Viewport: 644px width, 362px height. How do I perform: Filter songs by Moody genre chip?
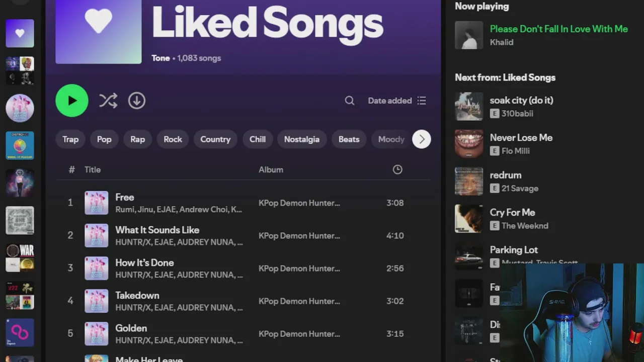click(x=391, y=139)
